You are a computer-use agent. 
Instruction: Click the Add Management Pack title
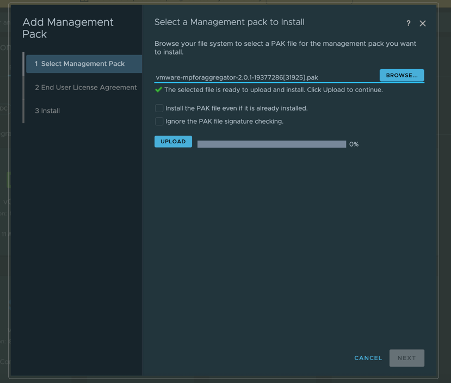point(68,28)
